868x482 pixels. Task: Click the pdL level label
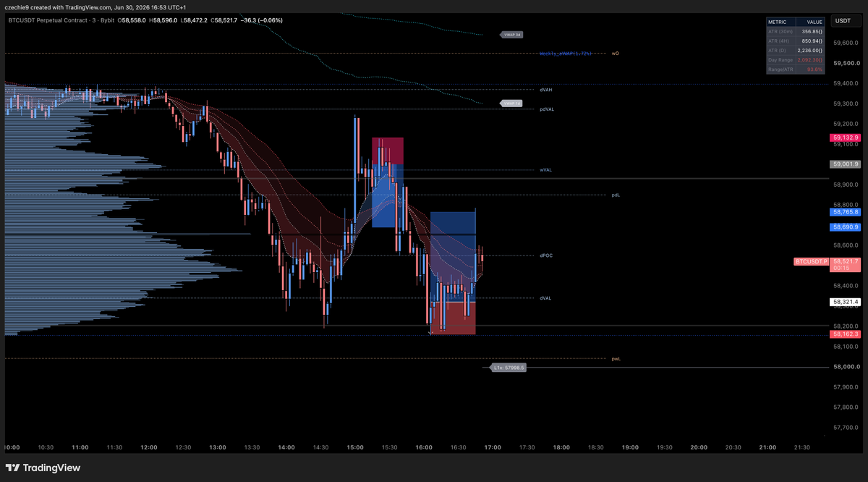[616, 195]
